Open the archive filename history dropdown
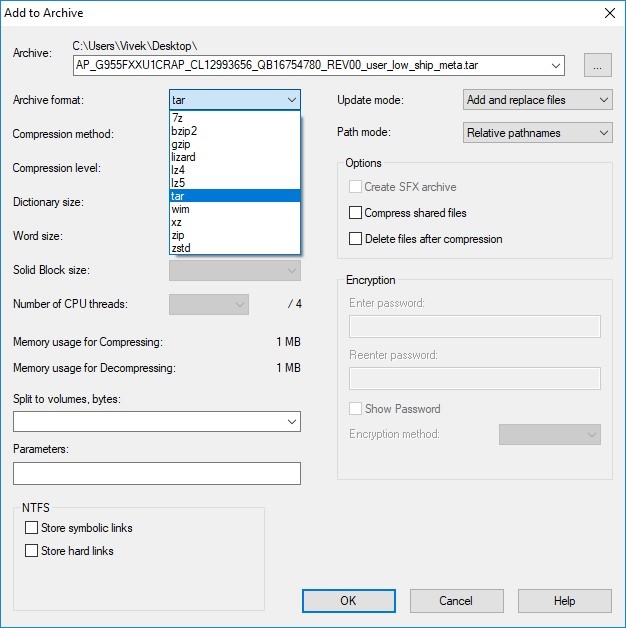 [556, 65]
